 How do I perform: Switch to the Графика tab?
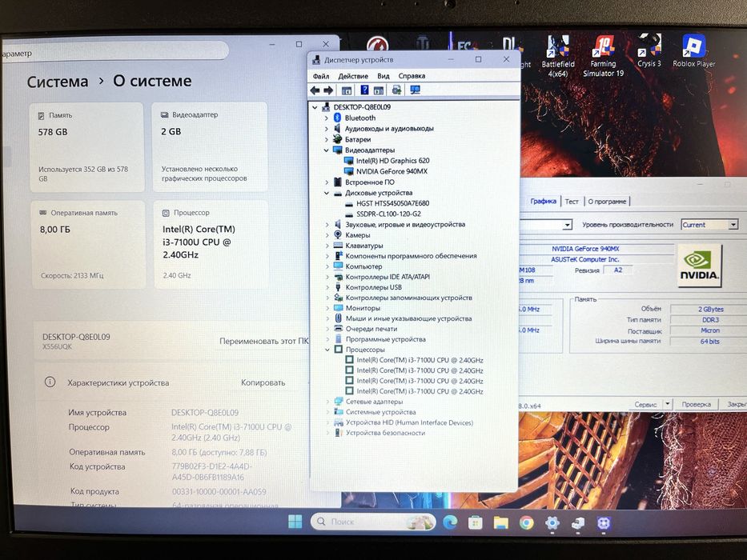click(543, 201)
